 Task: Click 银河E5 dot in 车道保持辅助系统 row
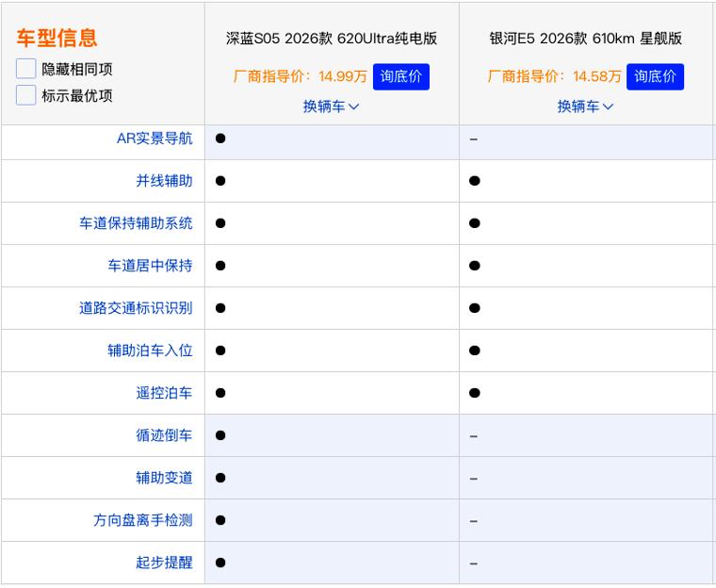(475, 223)
